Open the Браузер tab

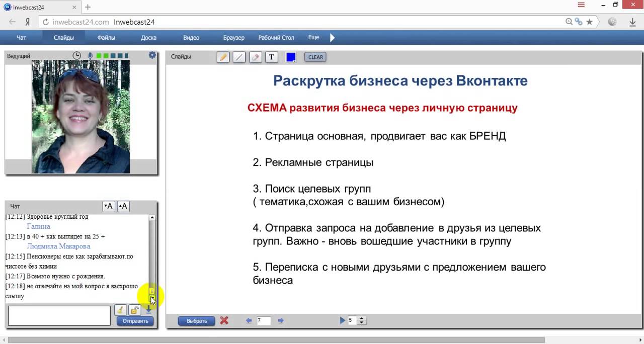[x=234, y=38]
